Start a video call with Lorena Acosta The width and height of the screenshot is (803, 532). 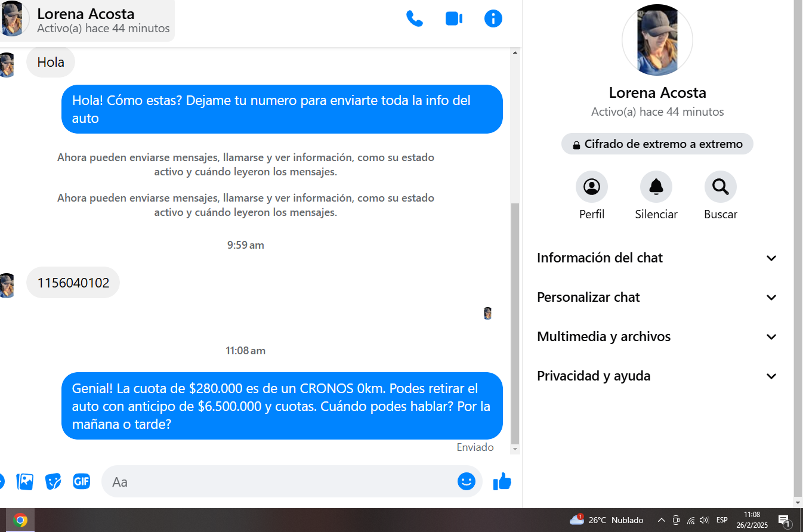454,18
